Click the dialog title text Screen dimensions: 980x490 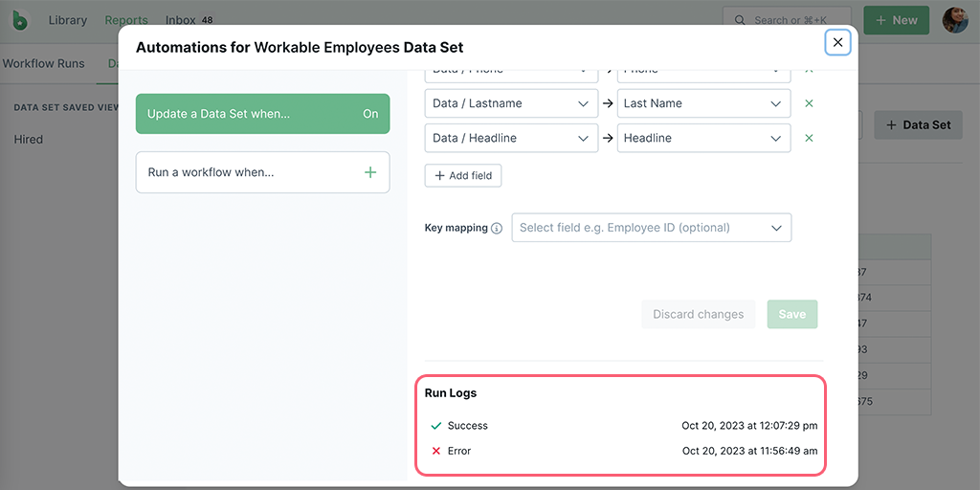(300, 48)
